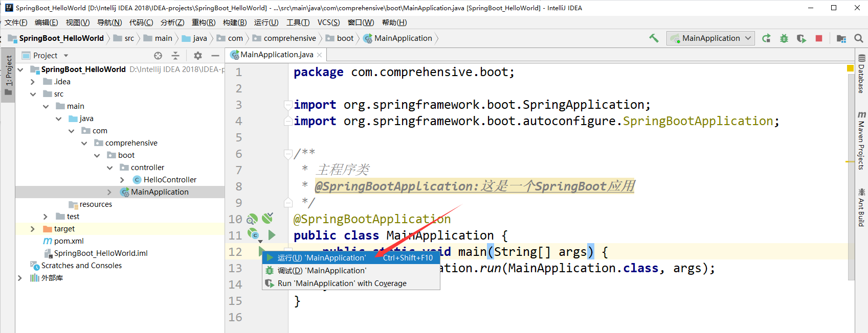The height and width of the screenshot is (333, 868).
Task: Stop the running app with red square
Action: [x=819, y=38]
